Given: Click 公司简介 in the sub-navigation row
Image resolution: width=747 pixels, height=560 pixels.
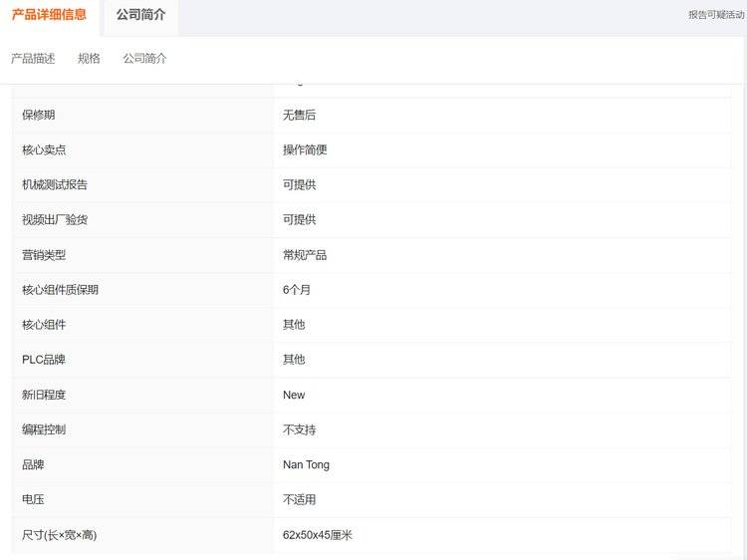Looking at the screenshot, I should click(x=144, y=59).
